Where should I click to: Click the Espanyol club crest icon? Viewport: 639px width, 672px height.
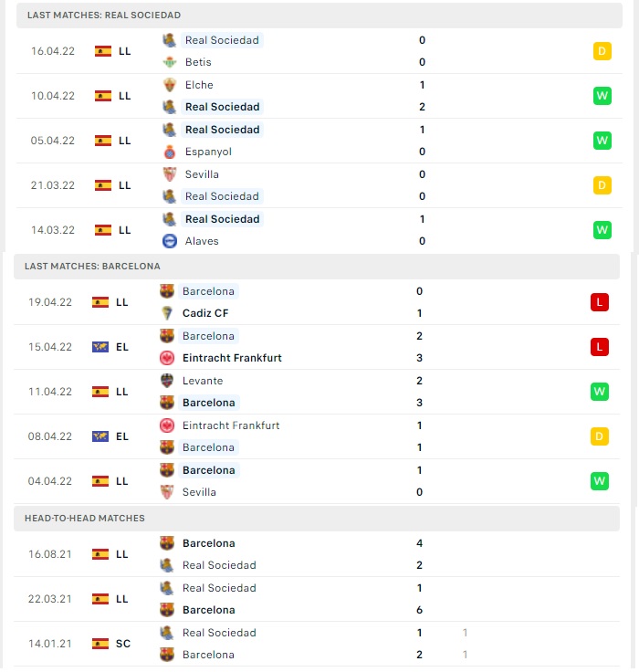coord(170,152)
